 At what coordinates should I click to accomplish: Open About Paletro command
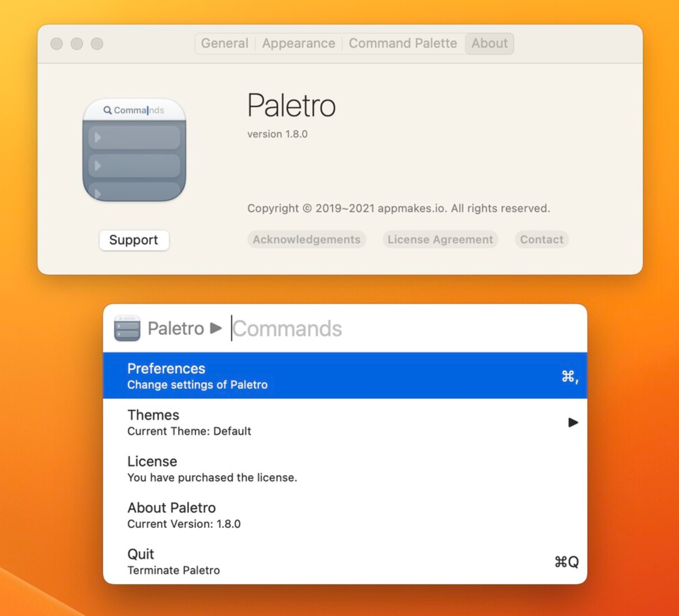pos(345,515)
